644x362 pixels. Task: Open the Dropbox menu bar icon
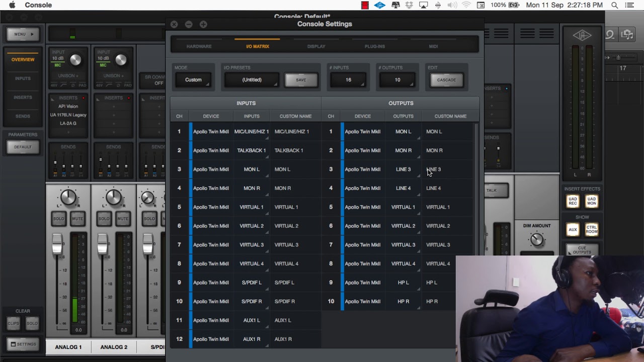click(x=409, y=5)
